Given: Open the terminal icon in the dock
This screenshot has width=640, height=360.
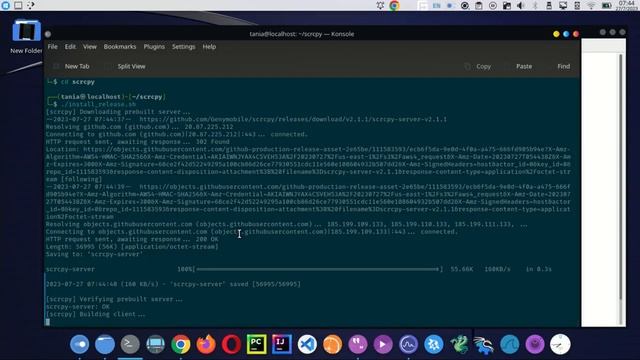Looking at the screenshot, I should pos(130,344).
